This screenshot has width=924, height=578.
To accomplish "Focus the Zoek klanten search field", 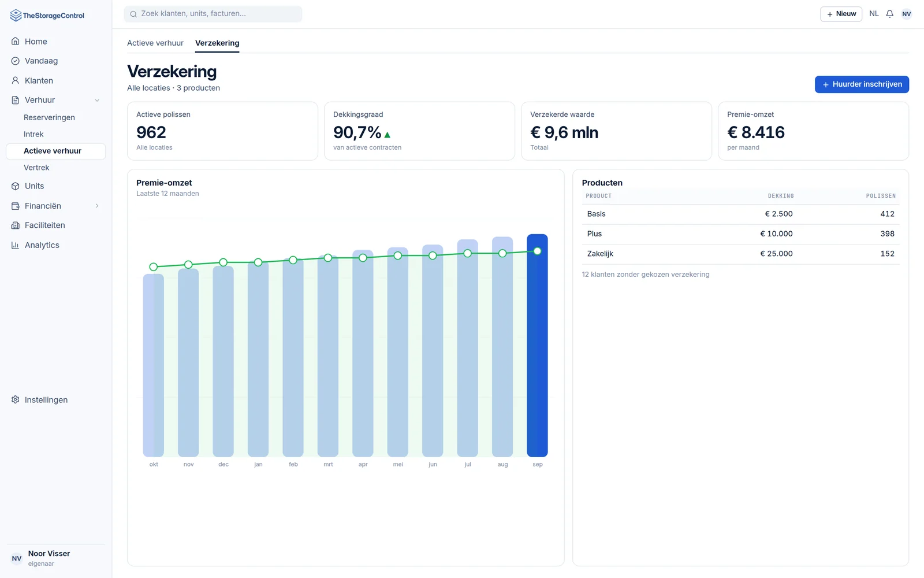I will [213, 14].
